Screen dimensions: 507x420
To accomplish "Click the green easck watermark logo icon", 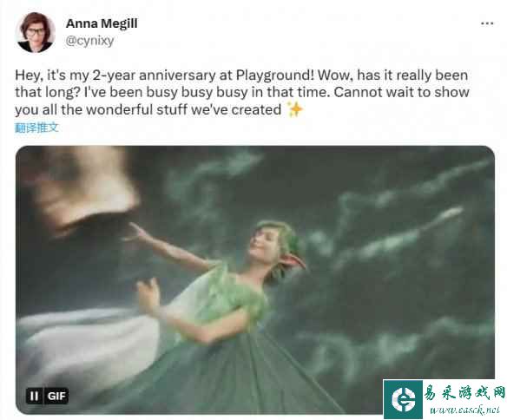I will (x=403, y=400).
